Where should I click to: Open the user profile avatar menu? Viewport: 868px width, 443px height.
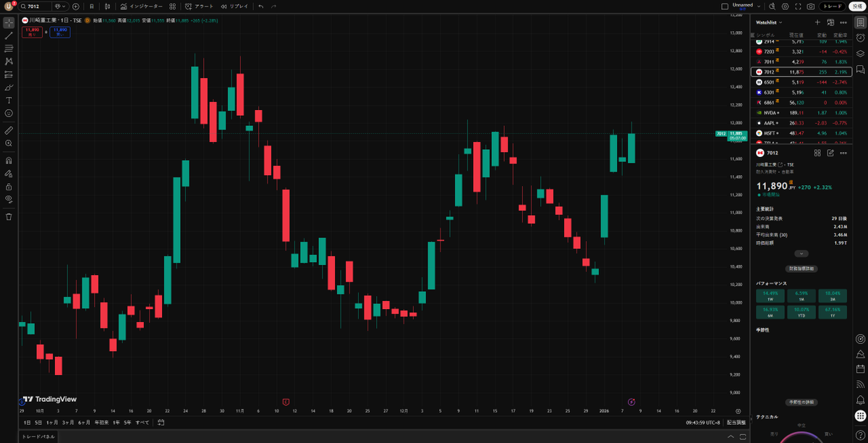pos(9,6)
